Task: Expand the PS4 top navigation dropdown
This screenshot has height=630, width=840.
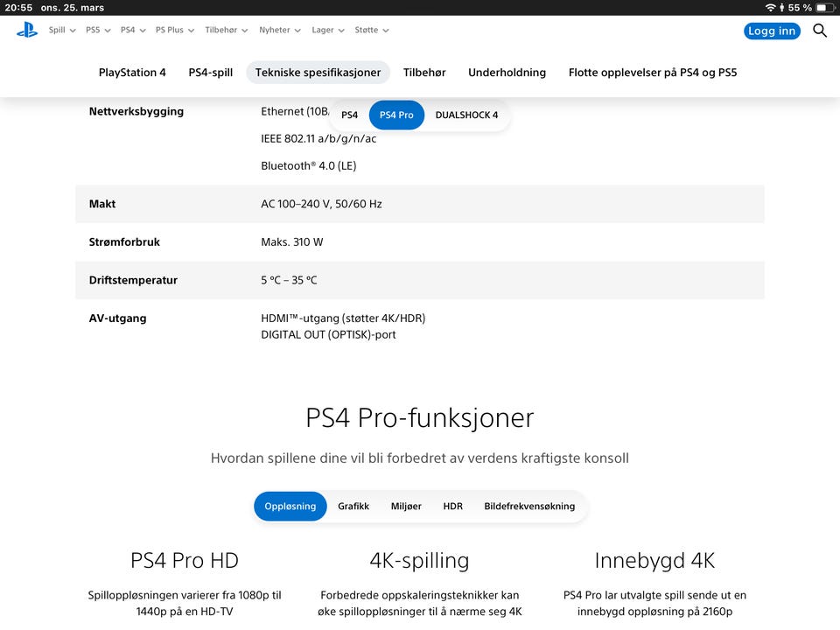Action: (x=133, y=30)
